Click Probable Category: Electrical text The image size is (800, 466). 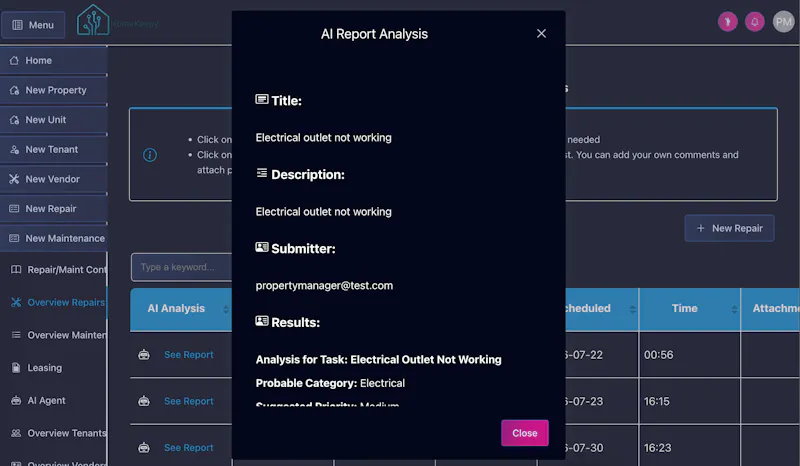[x=330, y=383]
